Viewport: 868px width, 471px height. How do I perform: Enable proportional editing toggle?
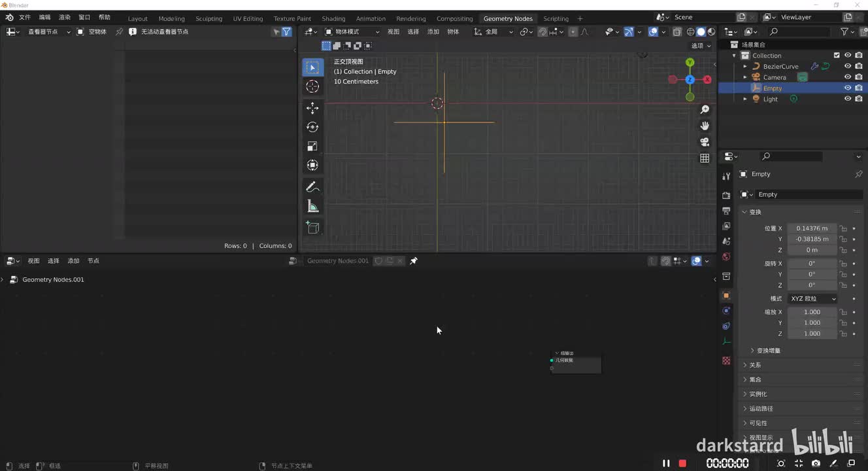[573, 31]
